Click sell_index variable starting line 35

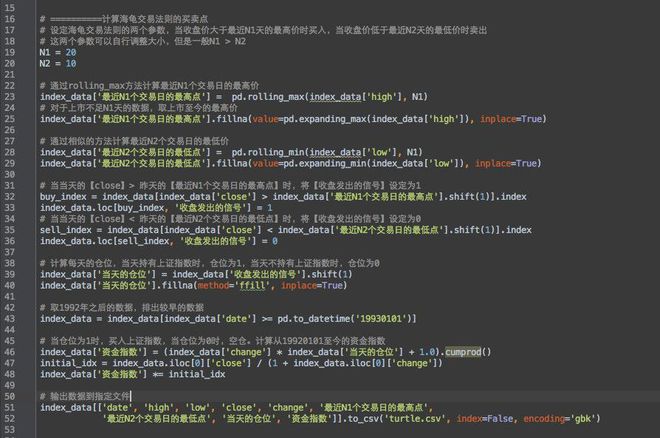tap(66, 230)
